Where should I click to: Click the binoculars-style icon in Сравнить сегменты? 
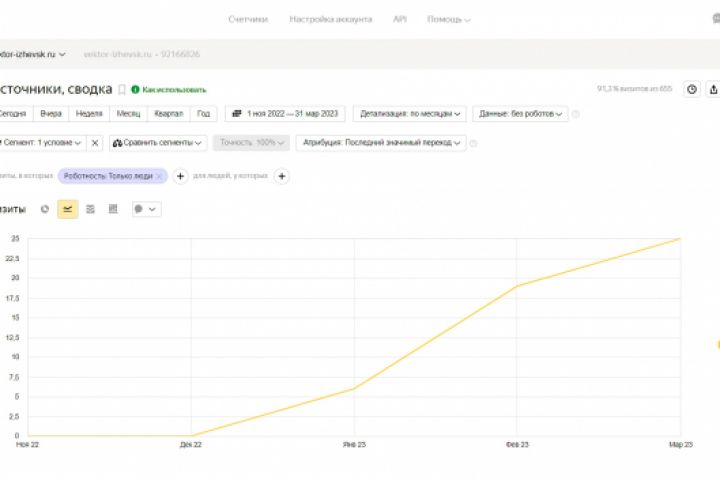[118, 143]
